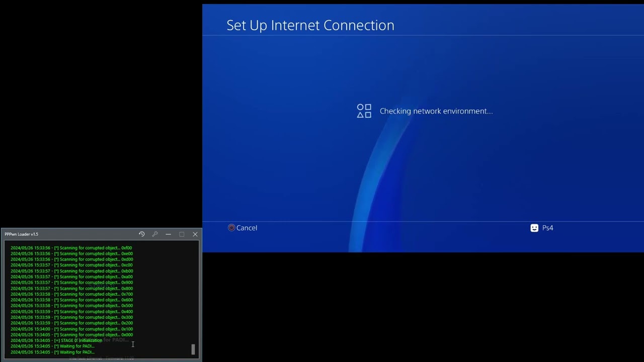This screenshot has height=362, width=644.
Task: Select the log line ending 0xd00
Action: [71, 259]
